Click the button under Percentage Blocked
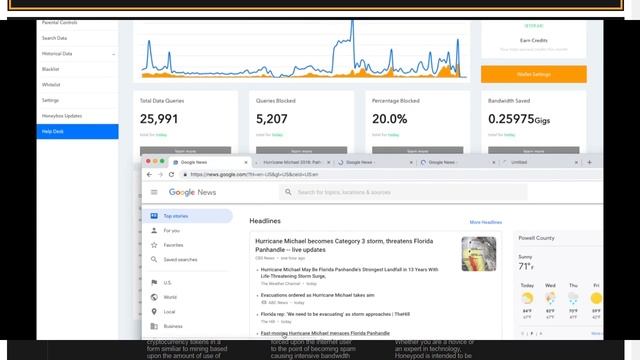640x360 pixels. coord(418,151)
